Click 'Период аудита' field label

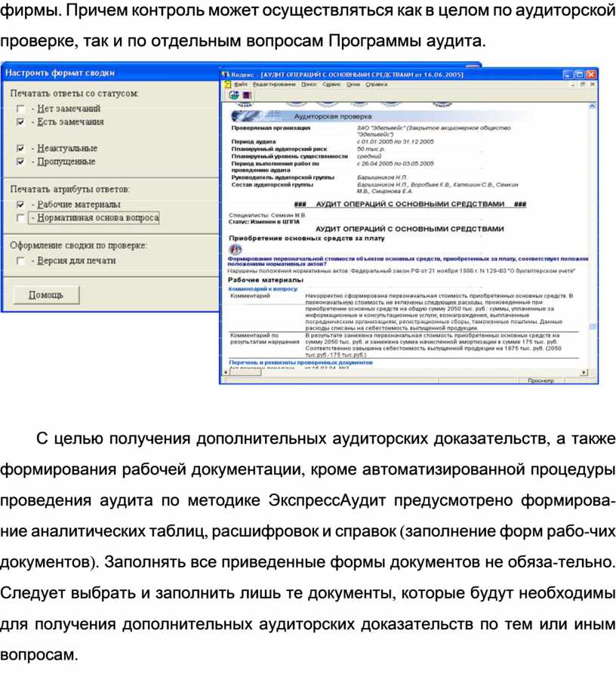254,142
